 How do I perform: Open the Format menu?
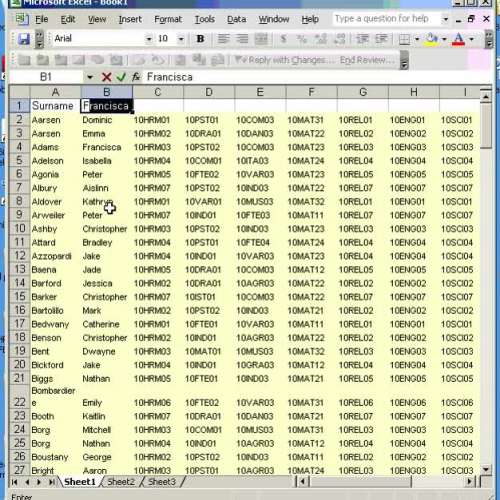pyautogui.click(x=168, y=19)
